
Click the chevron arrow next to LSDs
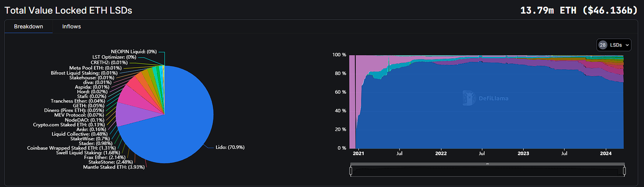click(627, 45)
